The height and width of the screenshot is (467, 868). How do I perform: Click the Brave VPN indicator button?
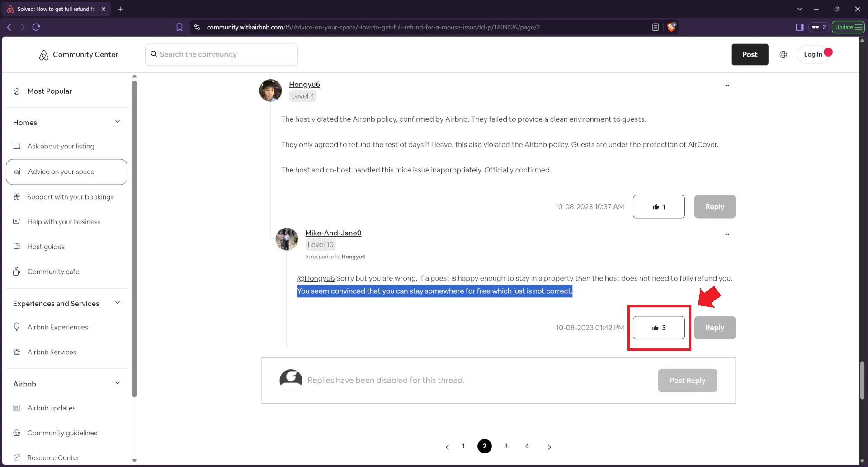(819, 27)
